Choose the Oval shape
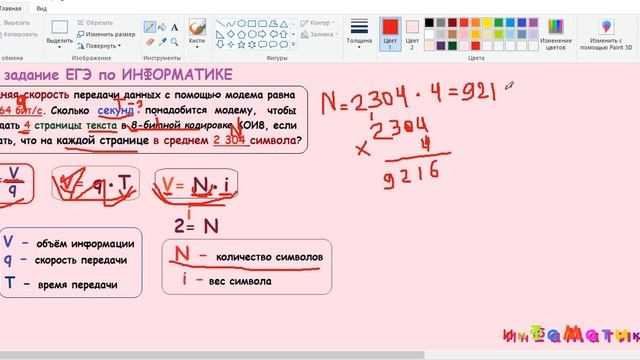This screenshot has height=360, width=640. coord(242,24)
